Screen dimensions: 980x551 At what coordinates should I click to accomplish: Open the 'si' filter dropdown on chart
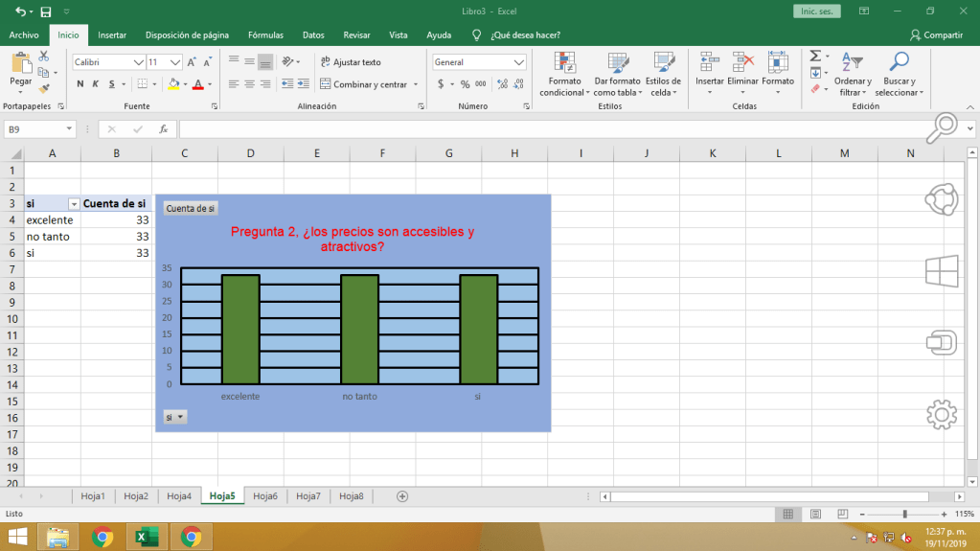(174, 417)
